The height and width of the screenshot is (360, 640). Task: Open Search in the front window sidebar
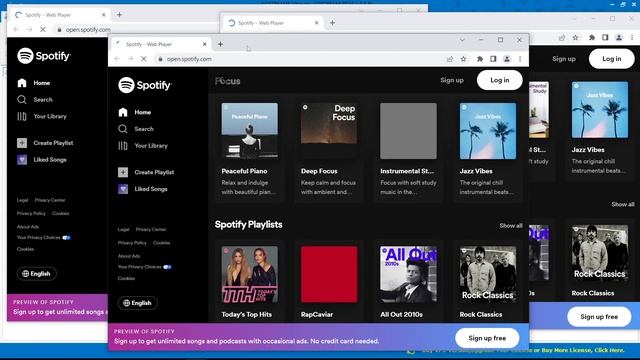click(x=136, y=129)
